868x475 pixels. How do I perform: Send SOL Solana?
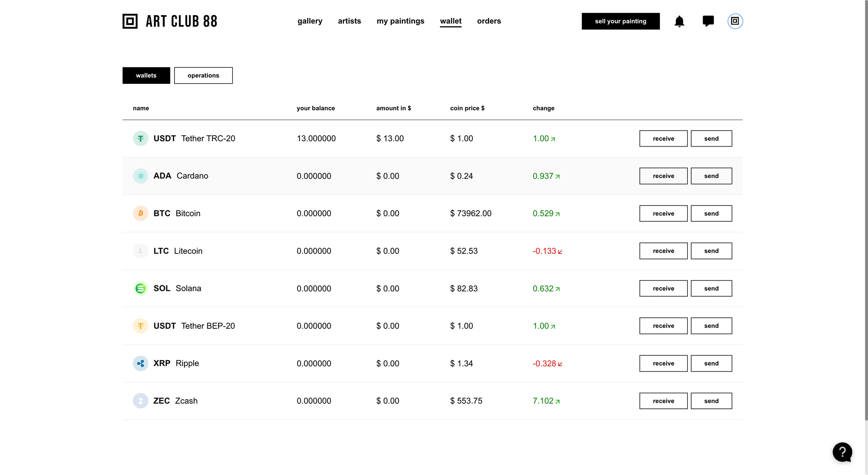tap(711, 289)
